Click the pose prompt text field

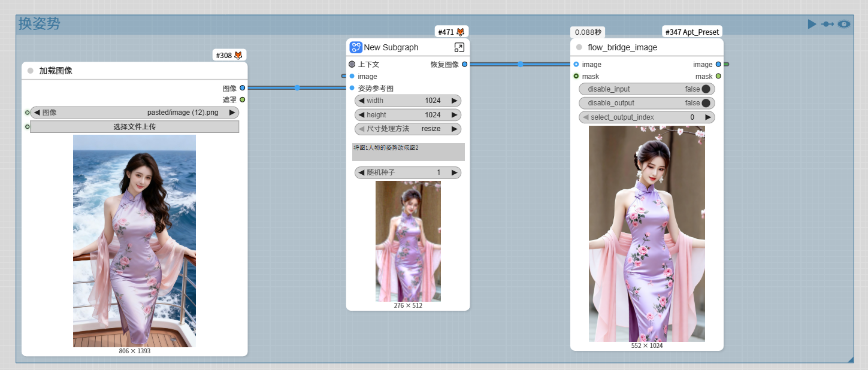[408, 151]
